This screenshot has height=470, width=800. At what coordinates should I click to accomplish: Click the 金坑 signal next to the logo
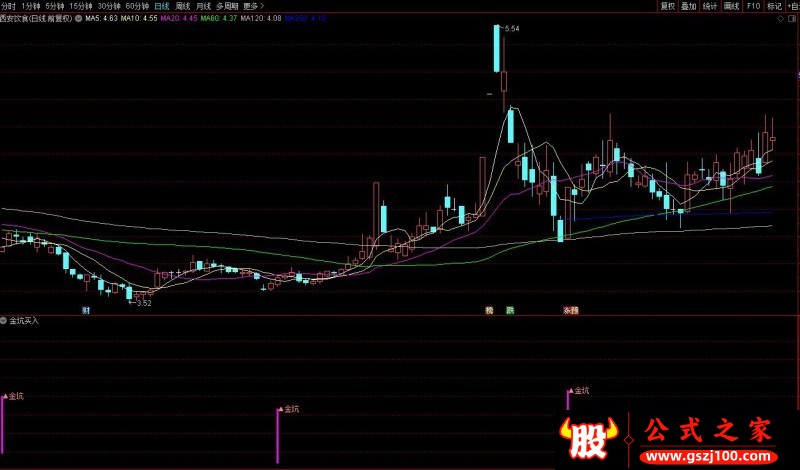click(x=582, y=391)
